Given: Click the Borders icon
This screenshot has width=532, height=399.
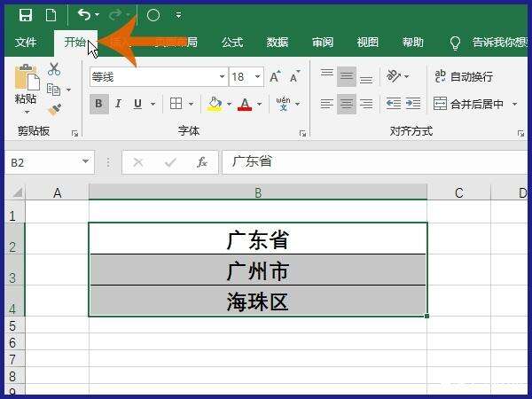Looking at the screenshot, I should [x=176, y=104].
